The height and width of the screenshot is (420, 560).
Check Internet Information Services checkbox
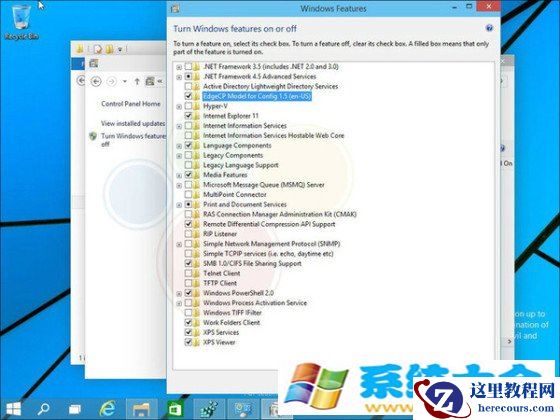coord(188,126)
